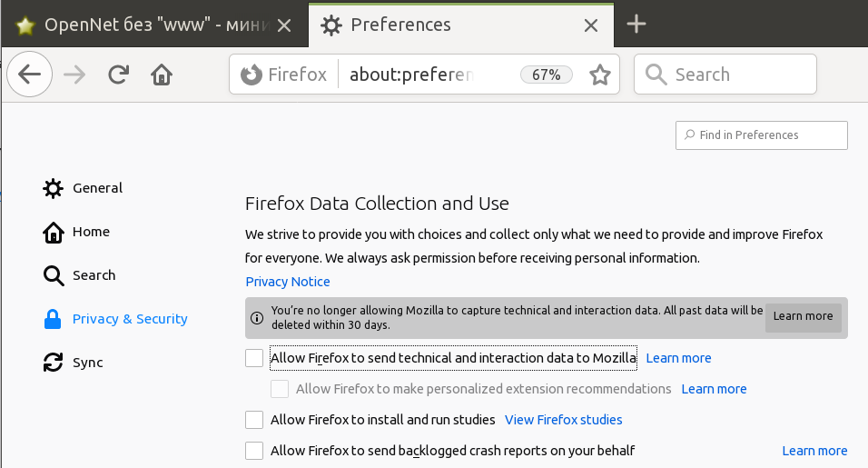Toggle Allow Firefox to install and run studies
The image size is (868, 468).
tap(254, 420)
